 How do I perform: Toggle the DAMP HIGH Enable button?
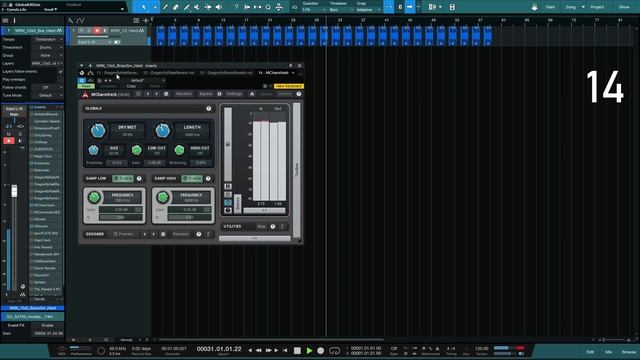coord(192,178)
